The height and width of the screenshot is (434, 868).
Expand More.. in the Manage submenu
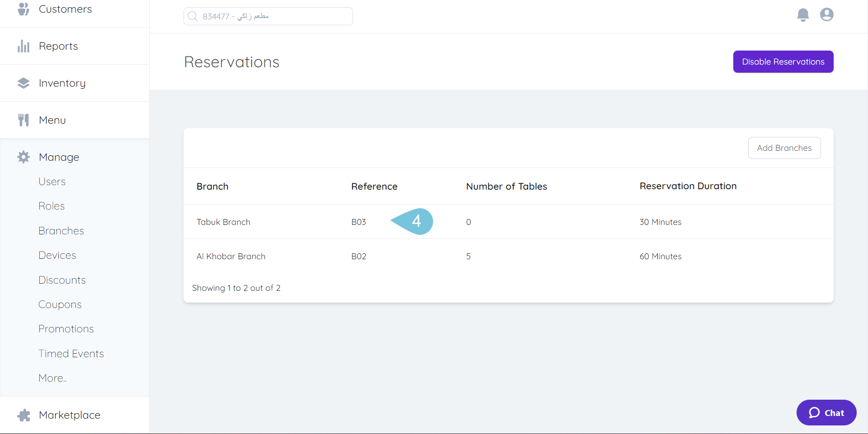(52, 378)
